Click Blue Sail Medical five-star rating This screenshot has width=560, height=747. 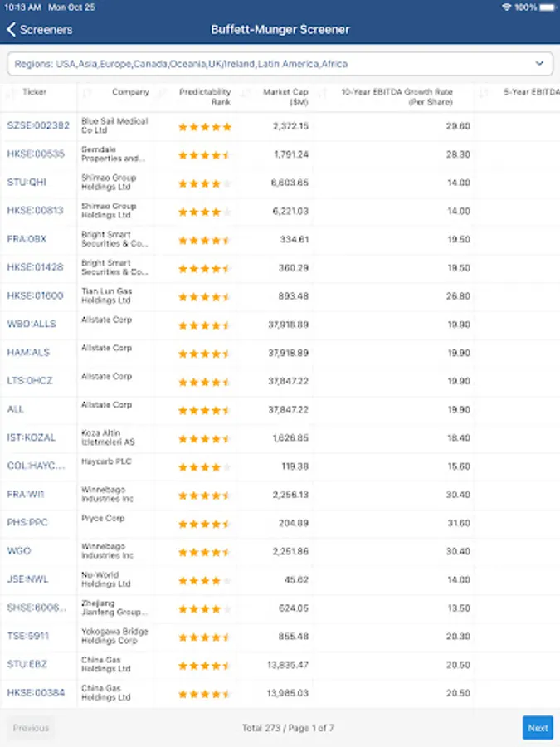click(x=205, y=127)
